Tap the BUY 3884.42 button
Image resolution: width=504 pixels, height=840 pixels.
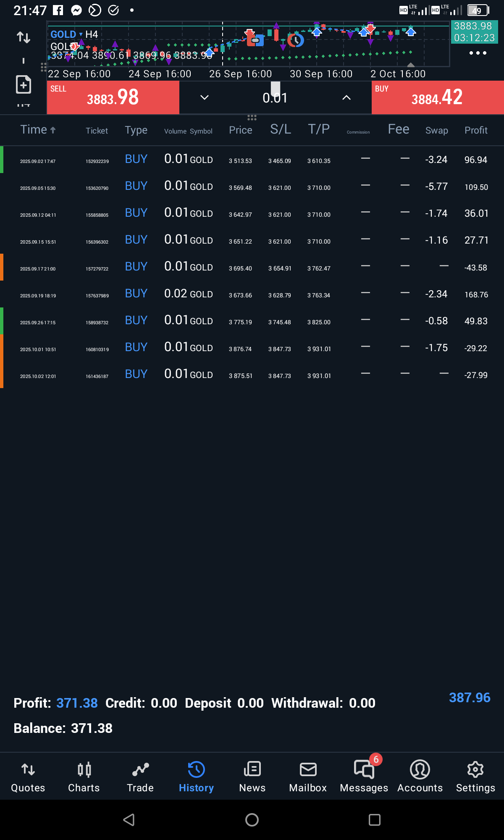[x=438, y=97]
